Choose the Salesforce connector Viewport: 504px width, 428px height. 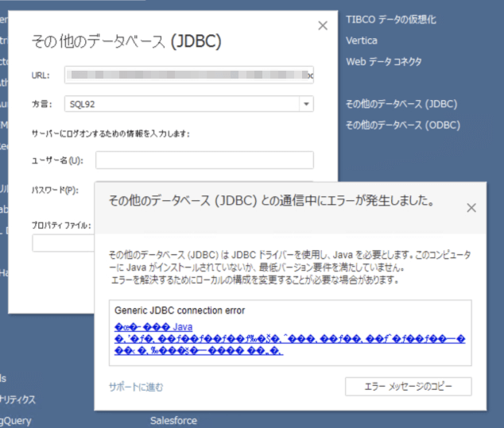click(173, 420)
